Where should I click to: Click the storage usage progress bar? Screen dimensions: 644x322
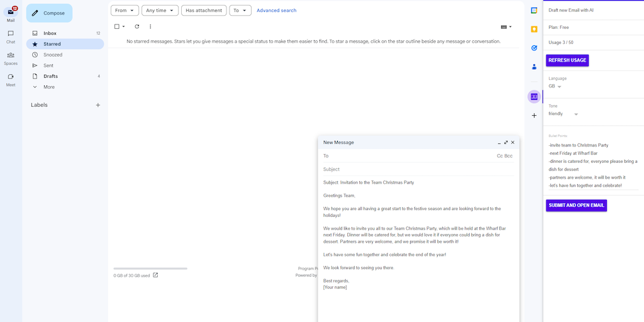click(x=150, y=269)
